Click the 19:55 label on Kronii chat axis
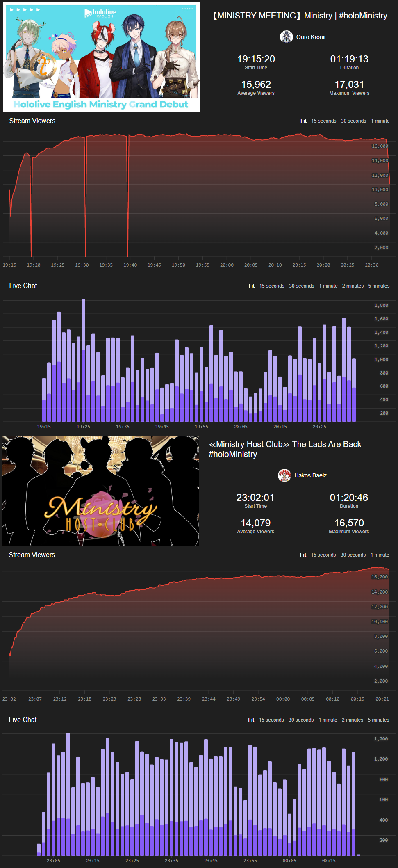 tap(201, 427)
